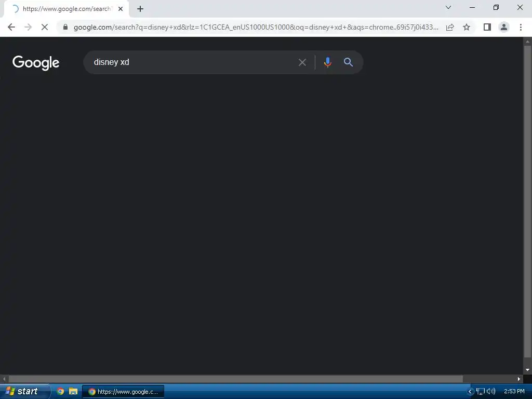Click horizontal scrollbar right arrow
532x399 pixels.
click(x=519, y=379)
